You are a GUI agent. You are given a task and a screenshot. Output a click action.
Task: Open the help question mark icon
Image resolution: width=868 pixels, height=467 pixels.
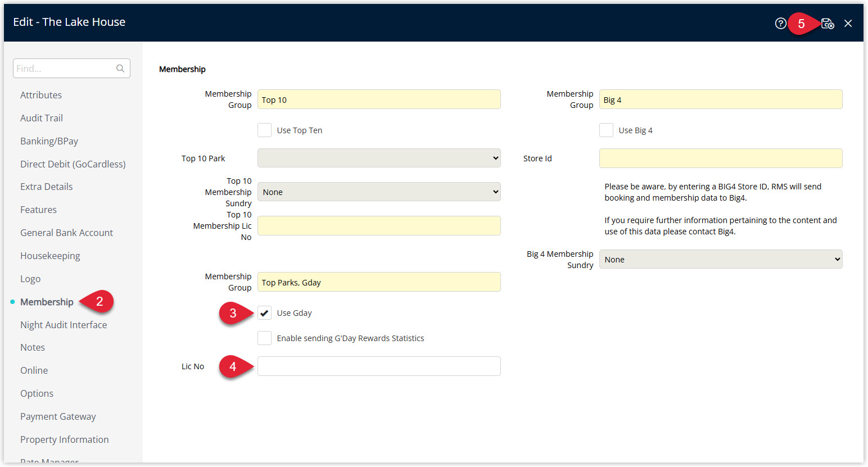click(x=780, y=23)
